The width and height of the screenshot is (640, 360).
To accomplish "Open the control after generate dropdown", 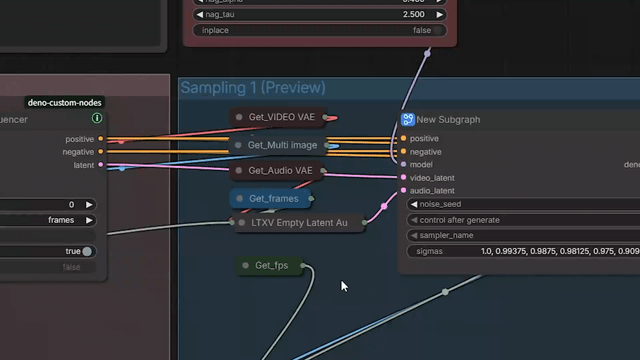I will coord(523,220).
